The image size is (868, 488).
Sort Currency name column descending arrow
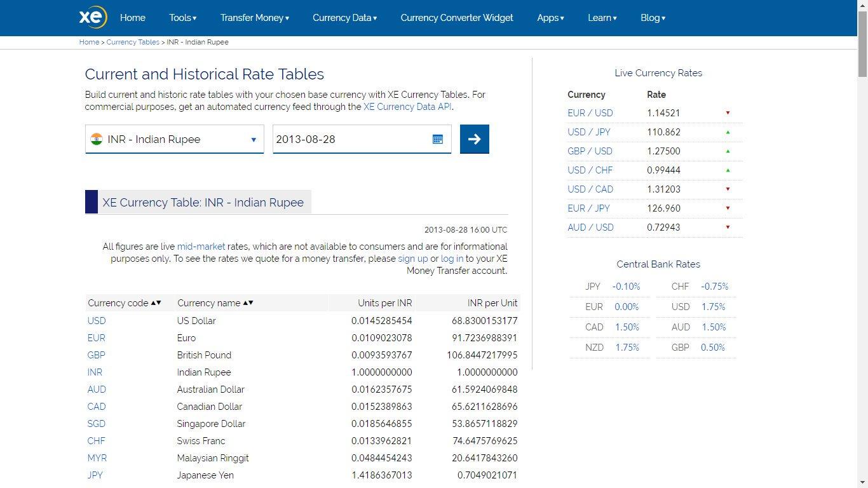[251, 302]
